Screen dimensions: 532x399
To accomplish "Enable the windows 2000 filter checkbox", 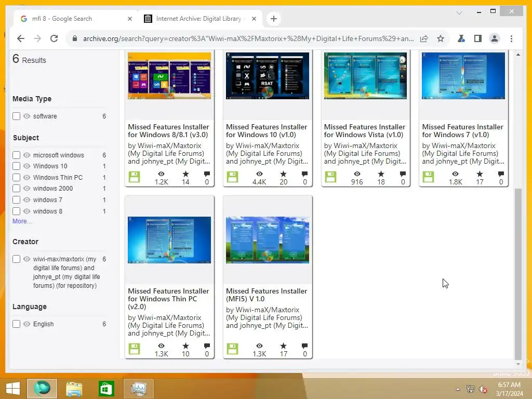I will coord(16,188).
